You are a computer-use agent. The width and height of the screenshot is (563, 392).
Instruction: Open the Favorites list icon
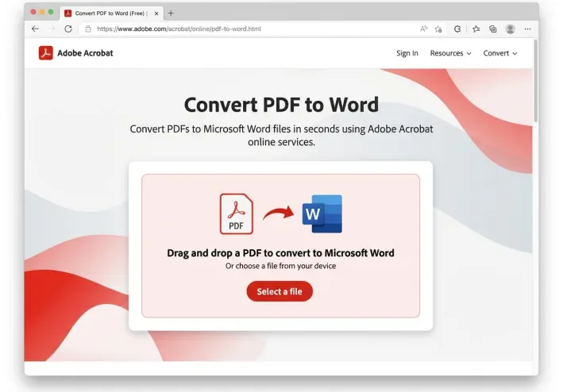(476, 29)
